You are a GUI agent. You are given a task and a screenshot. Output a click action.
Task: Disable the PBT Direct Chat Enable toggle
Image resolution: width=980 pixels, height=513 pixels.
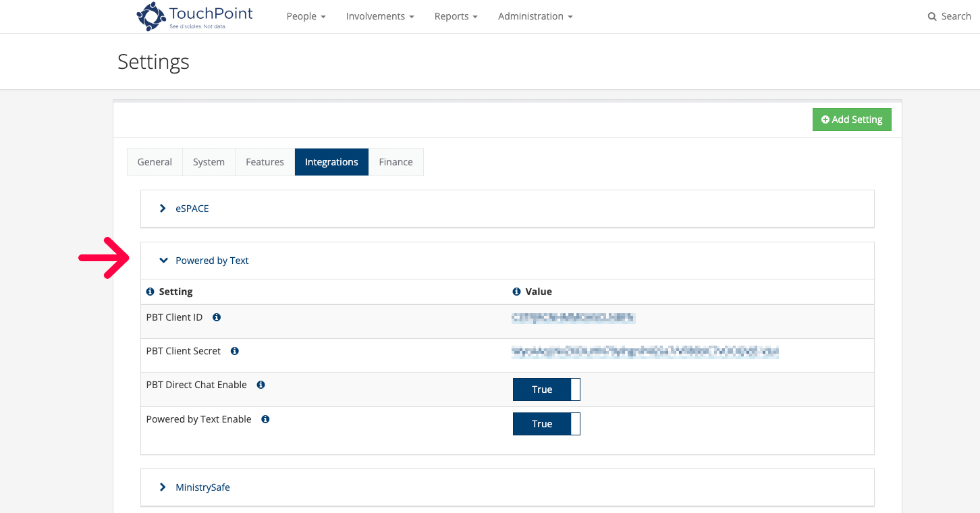point(546,389)
